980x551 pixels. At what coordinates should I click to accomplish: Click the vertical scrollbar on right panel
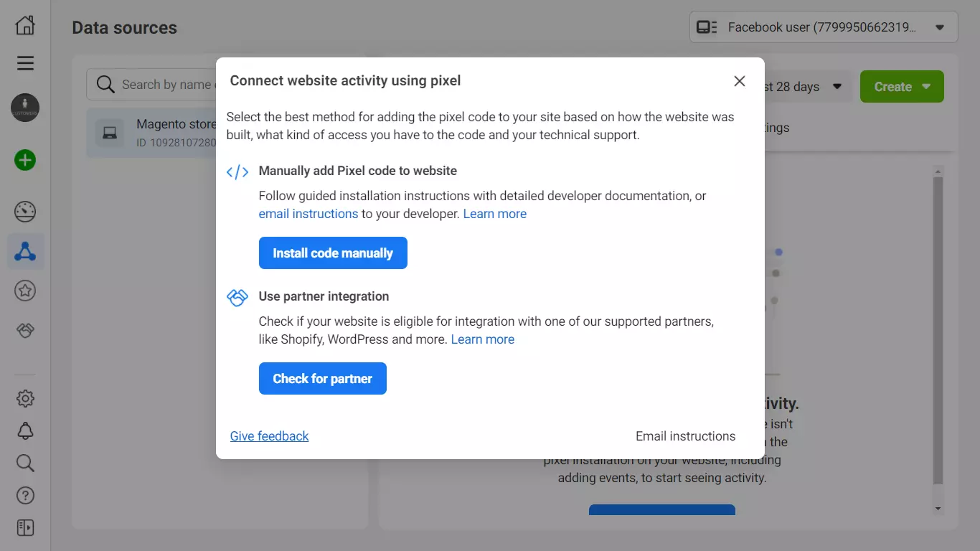(938, 330)
